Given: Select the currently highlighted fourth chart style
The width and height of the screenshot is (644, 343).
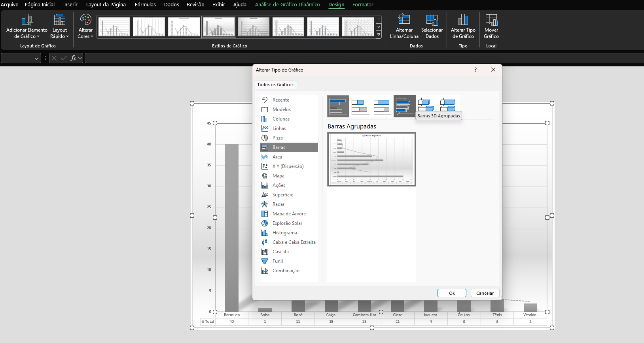Looking at the screenshot, I should 219,27.
